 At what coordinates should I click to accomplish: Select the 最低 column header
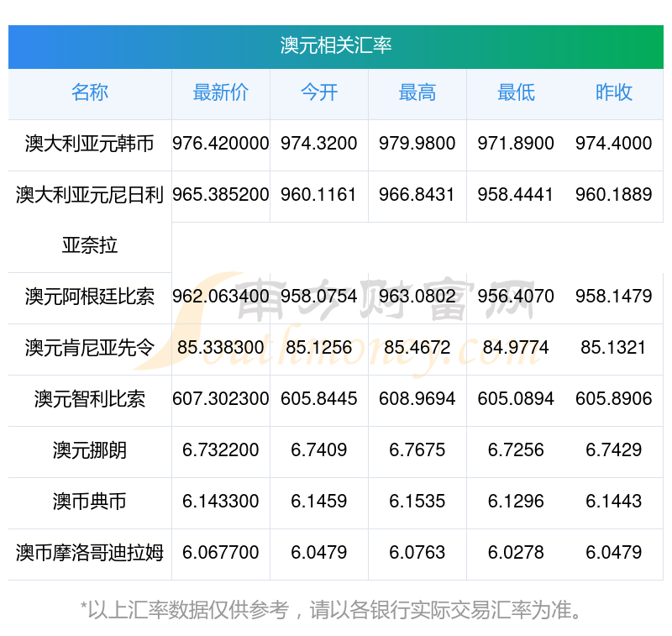515,92
